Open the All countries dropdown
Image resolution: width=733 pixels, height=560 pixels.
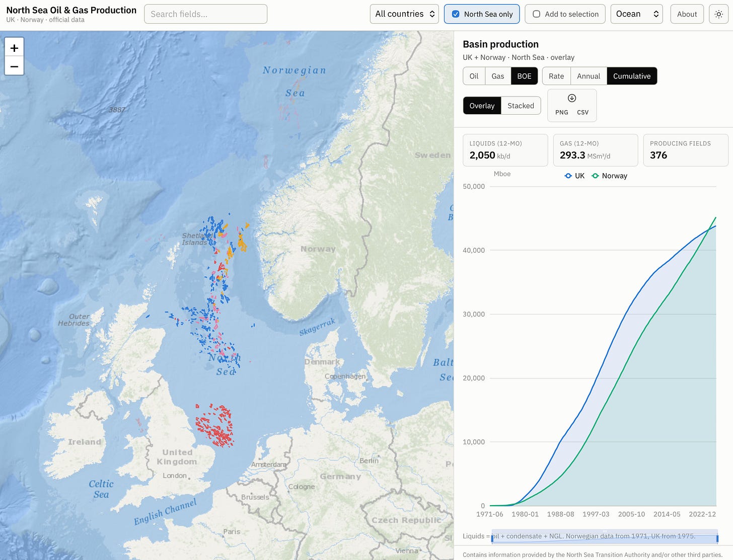pos(405,14)
